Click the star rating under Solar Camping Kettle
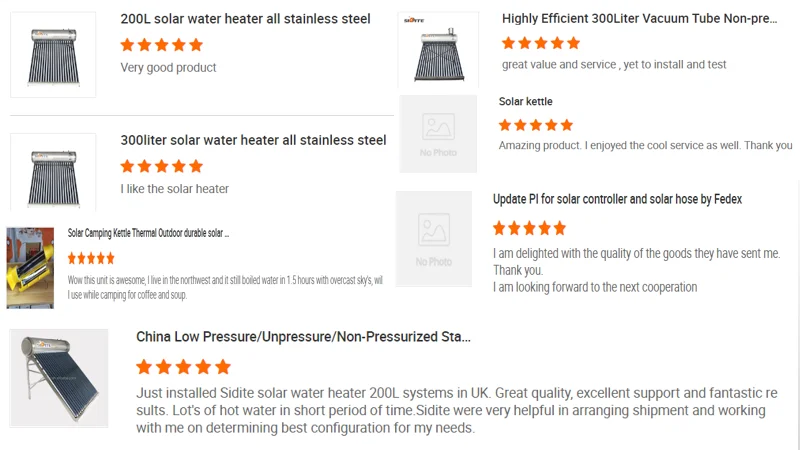 coord(91,258)
